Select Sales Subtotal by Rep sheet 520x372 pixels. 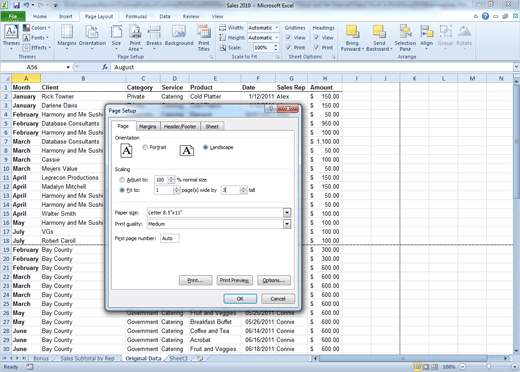pyautogui.click(x=87, y=358)
